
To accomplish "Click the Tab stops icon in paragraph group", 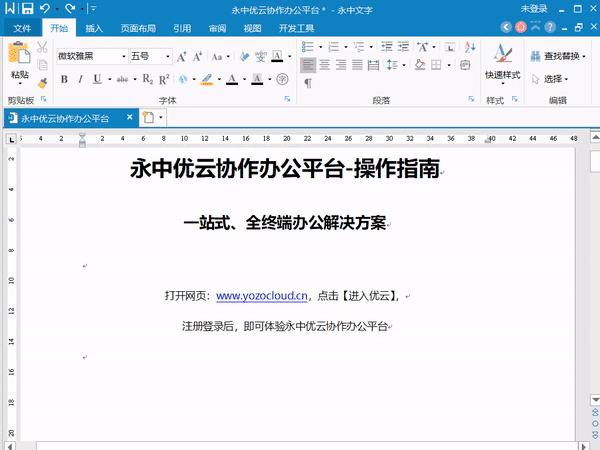I will [x=450, y=47].
